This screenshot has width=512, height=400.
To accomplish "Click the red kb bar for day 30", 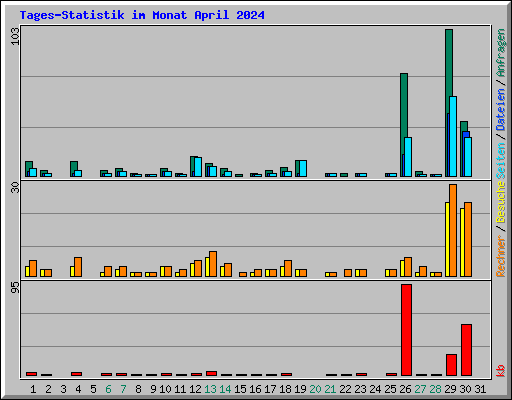I will [466, 350].
